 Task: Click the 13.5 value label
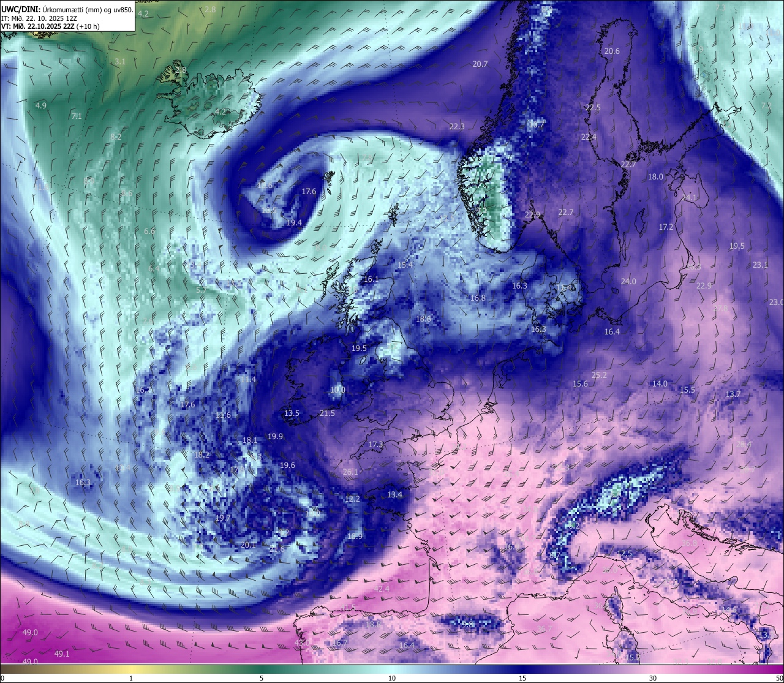point(292,413)
